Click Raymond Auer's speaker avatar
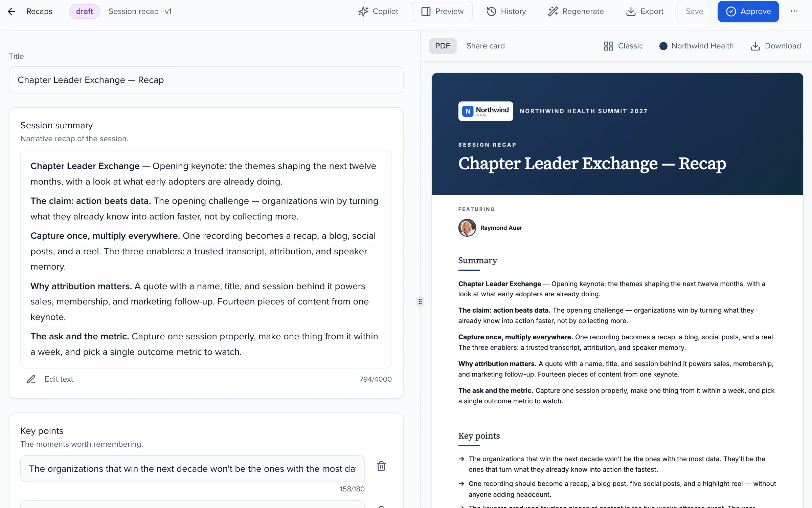 [x=467, y=228]
